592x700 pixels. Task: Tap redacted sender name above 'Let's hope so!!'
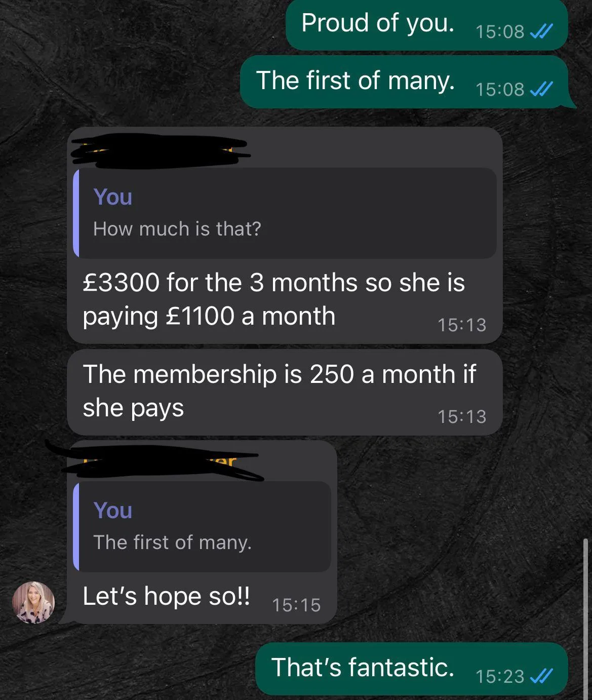click(154, 461)
